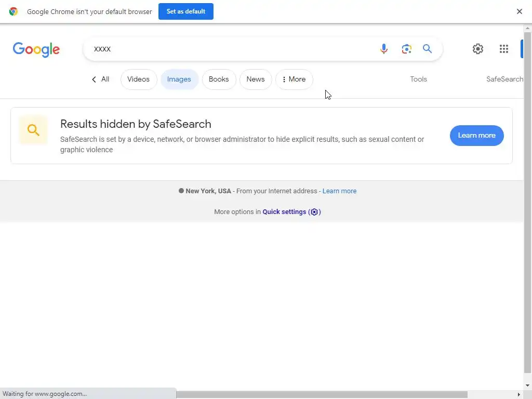Switch to the Books tab
532x399 pixels.
click(219, 79)
